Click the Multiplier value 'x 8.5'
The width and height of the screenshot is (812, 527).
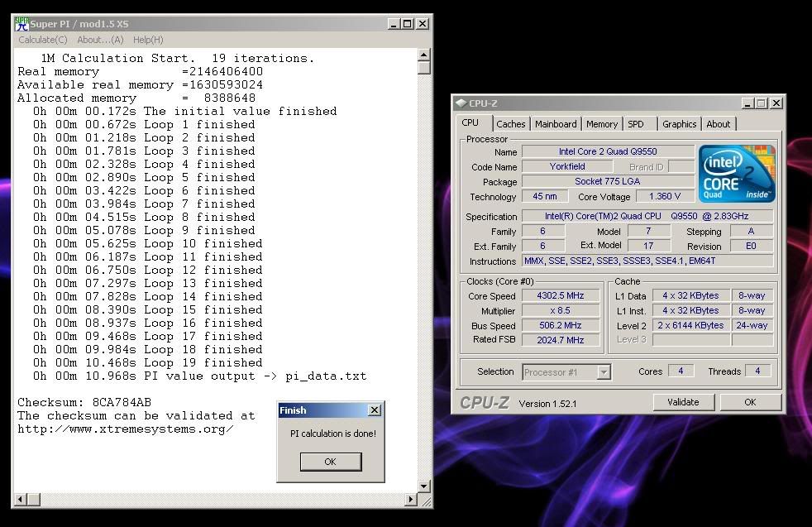click(x=561, y=310)
